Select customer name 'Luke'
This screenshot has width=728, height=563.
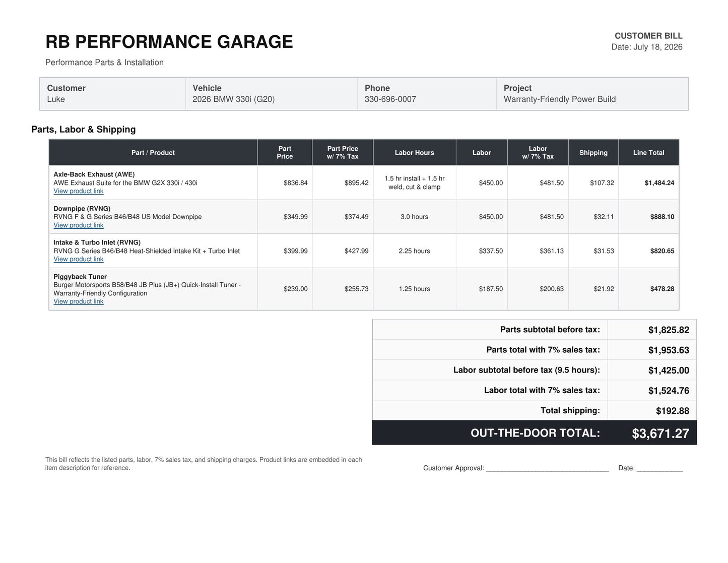tap(56, 99)
